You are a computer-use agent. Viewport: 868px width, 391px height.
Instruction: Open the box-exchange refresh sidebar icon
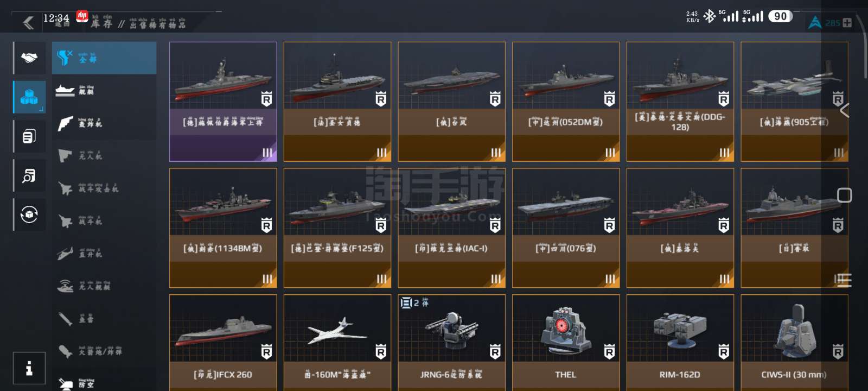coord(29,215)
